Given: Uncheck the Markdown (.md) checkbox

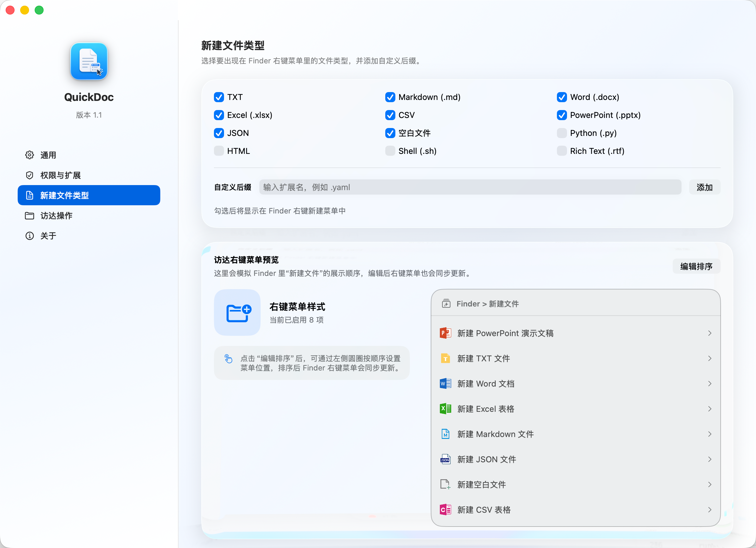Looking at the screenshot, I should (x=390, y=97).
